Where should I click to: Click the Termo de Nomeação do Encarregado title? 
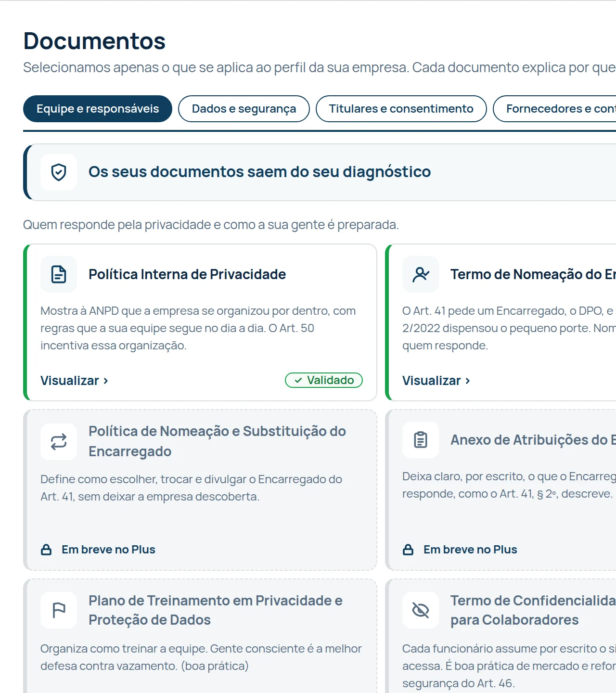click(533, 274)
